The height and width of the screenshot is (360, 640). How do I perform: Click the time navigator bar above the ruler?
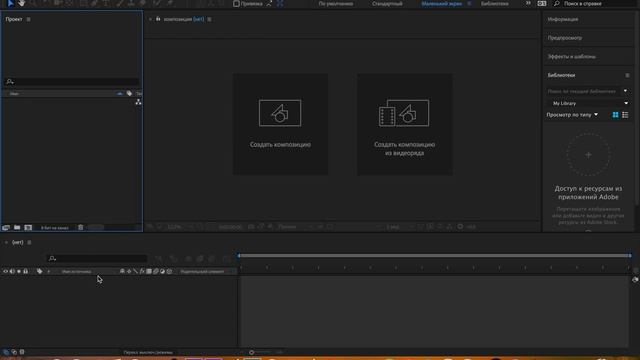pos(435,256)
